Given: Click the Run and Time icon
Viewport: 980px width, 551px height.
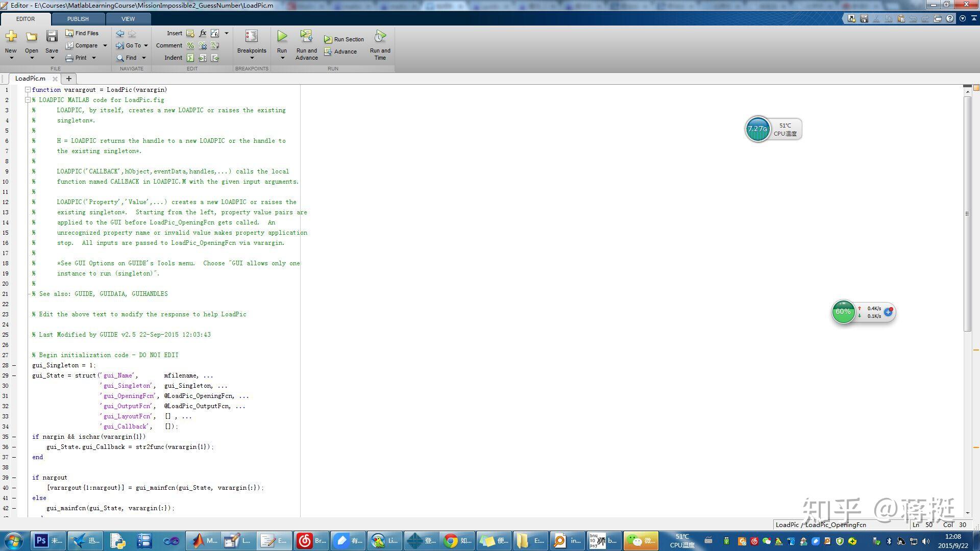Looking at the screenshot, I should 380,37.
